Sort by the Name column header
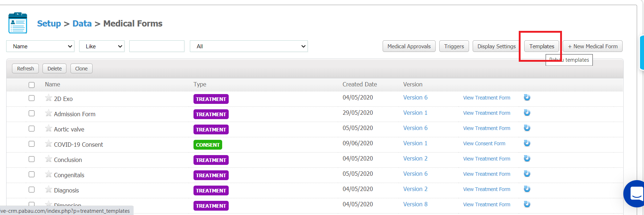This screenshot has width=644, height=215. (x=53, y=84)
